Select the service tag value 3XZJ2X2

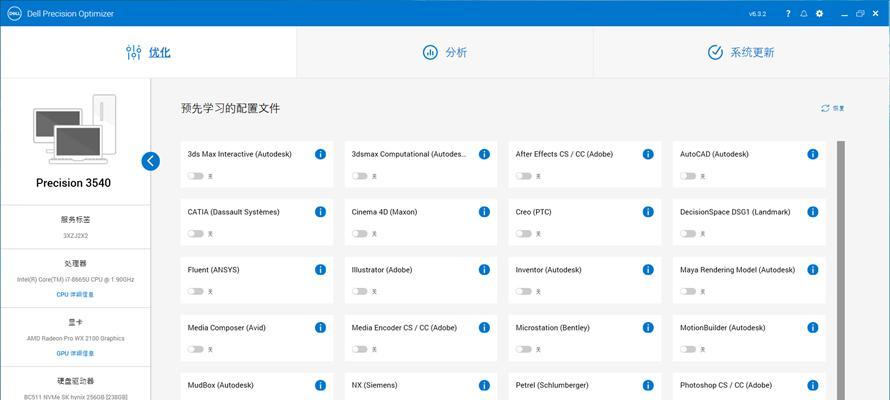click(x=75, y=235)
